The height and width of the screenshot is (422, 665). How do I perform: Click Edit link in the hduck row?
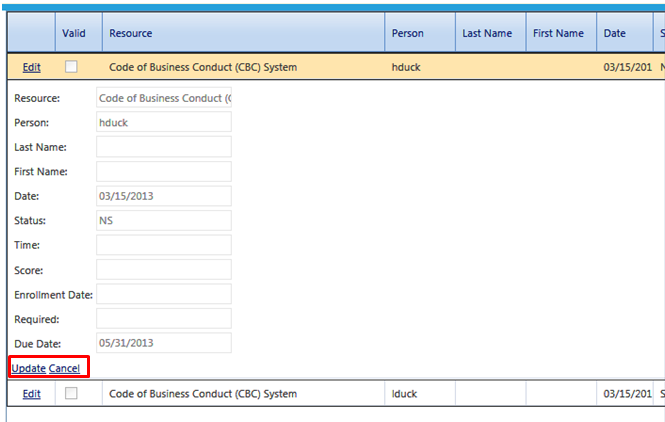[x=32, y=67]
